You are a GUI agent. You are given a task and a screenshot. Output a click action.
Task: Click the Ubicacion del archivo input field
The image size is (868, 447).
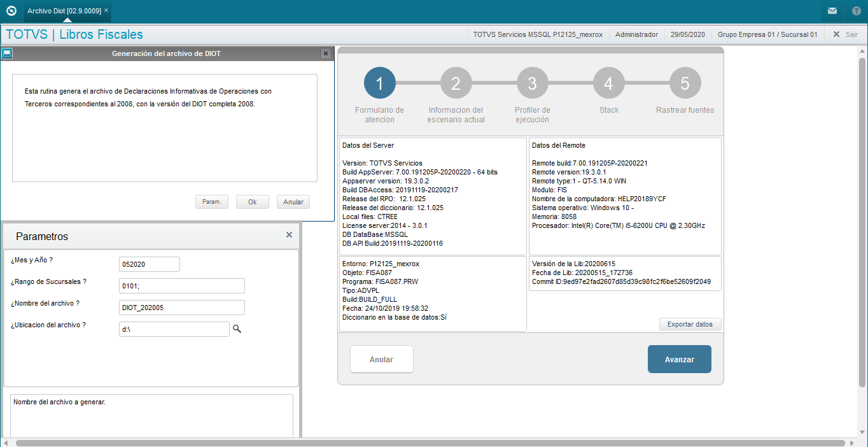174,329
